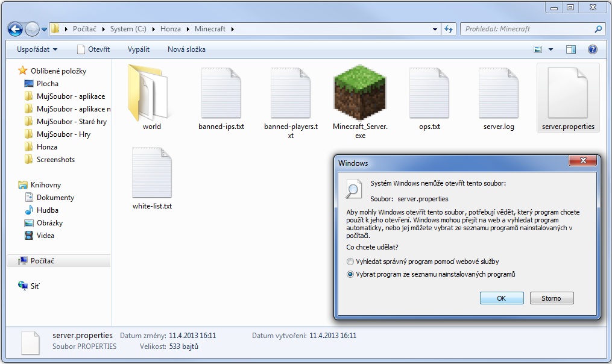Select ops.txt
The height and width of the screenshot is (364, 612).
429,93
